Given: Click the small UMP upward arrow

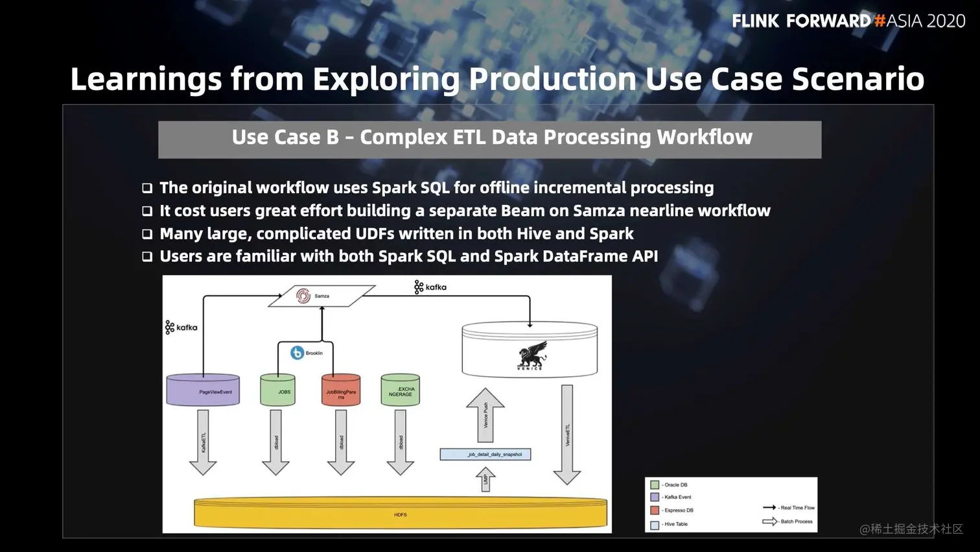Looking at the screenshot, I should pyautogui.click(x=485, y=480).
